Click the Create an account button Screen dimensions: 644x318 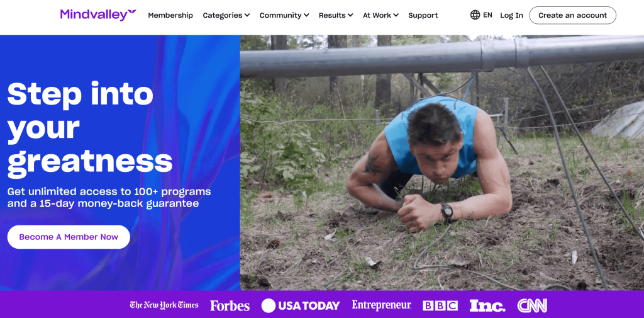[x=572, y=15]
